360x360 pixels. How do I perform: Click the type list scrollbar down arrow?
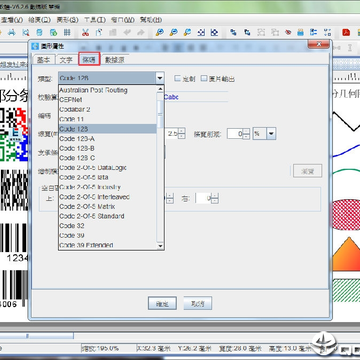[160, 246]
